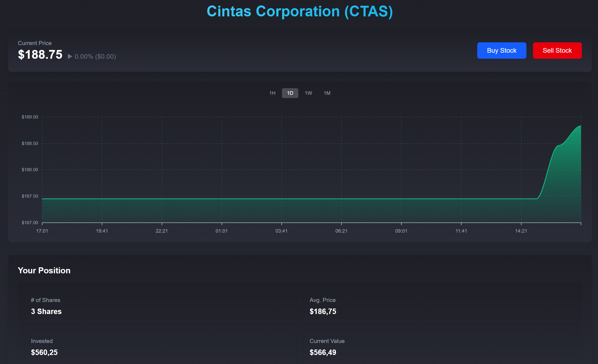Click the $189.00 price axis label

click(x=30, y=117)
